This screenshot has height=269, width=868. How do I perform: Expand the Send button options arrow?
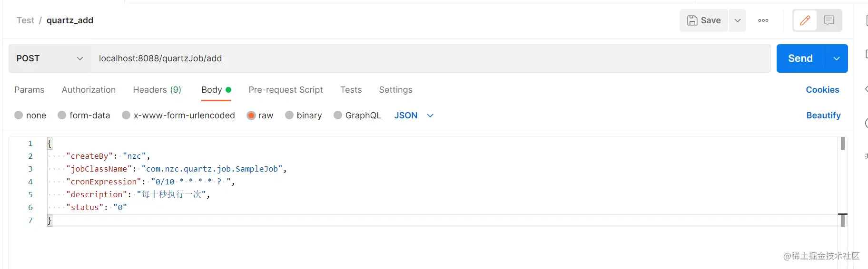(x=836, y=58)
